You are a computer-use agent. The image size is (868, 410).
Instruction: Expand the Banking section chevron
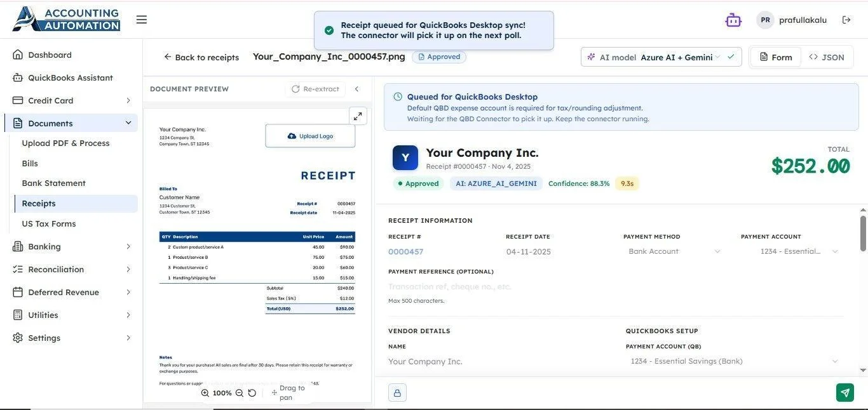point(128,246)
